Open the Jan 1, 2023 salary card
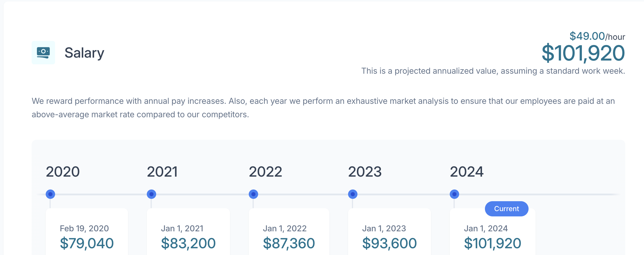 (389, 232)
